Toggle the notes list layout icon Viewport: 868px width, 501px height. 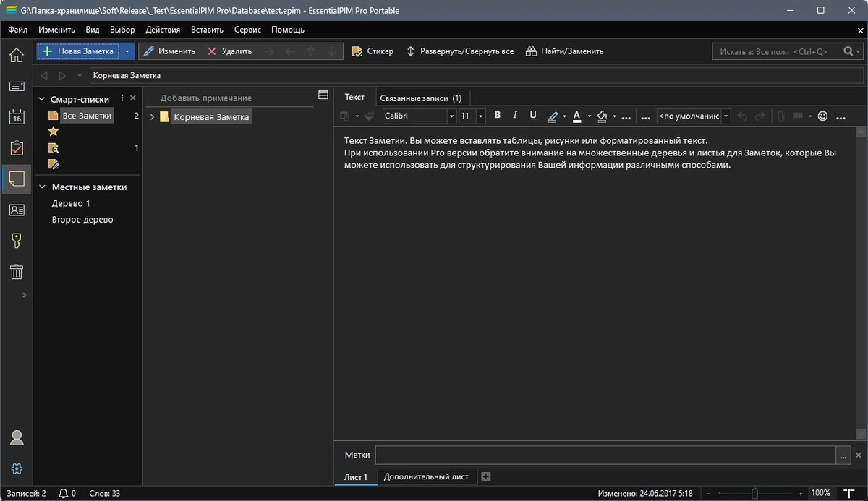click(323, 95)
